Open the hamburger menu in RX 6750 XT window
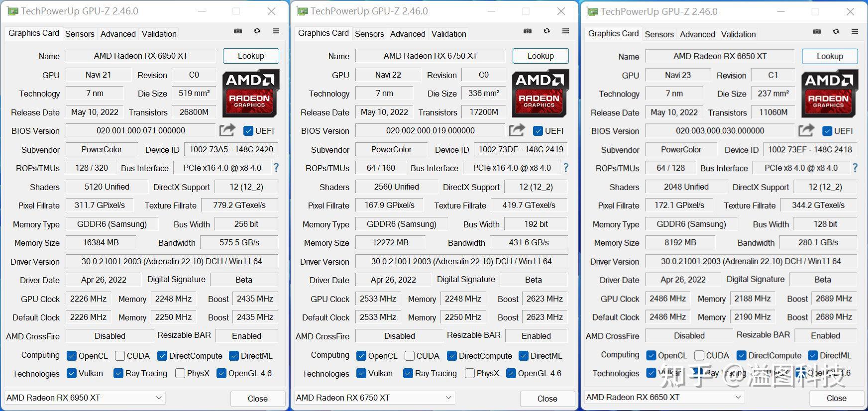The image size is (868, 411). click(x=565, y=31)
